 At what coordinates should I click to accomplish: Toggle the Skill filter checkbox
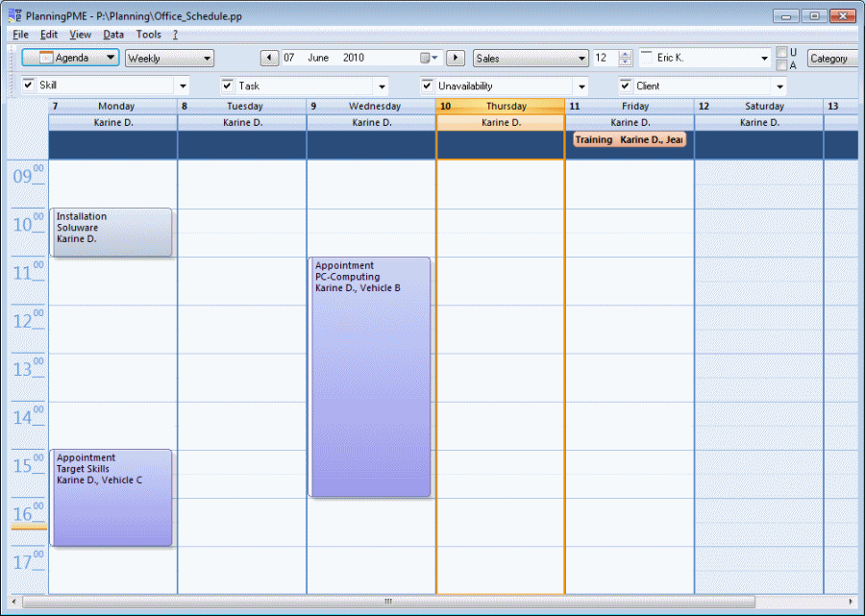tap(29, 85)
